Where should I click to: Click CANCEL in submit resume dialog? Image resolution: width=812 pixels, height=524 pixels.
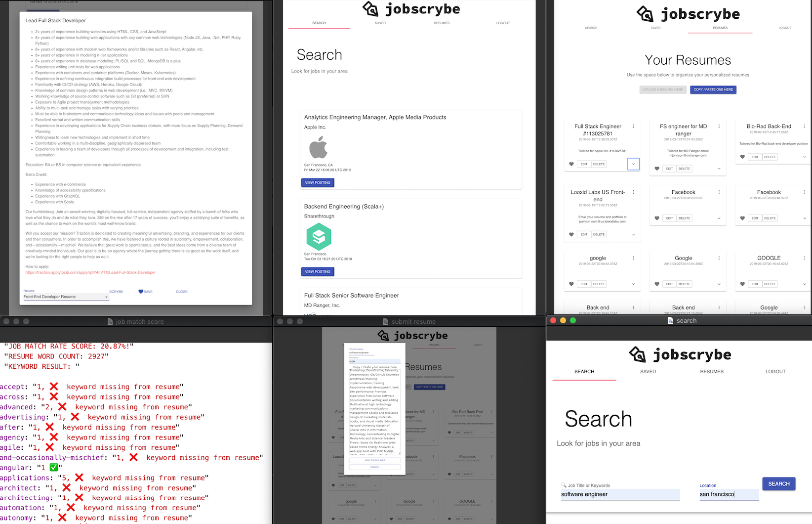[x=375, y=467]
